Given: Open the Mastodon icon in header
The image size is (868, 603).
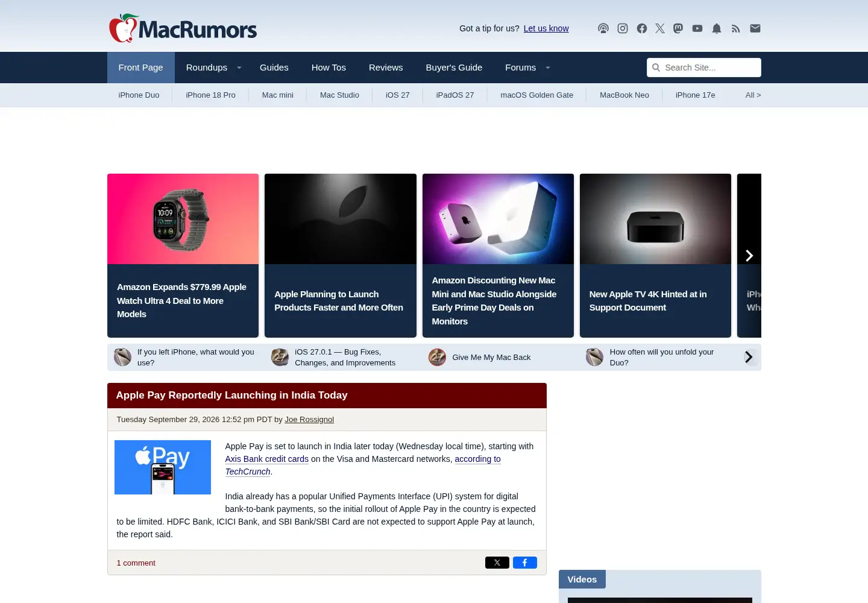Looking at the screenshot, I should [x=678, y=28].
